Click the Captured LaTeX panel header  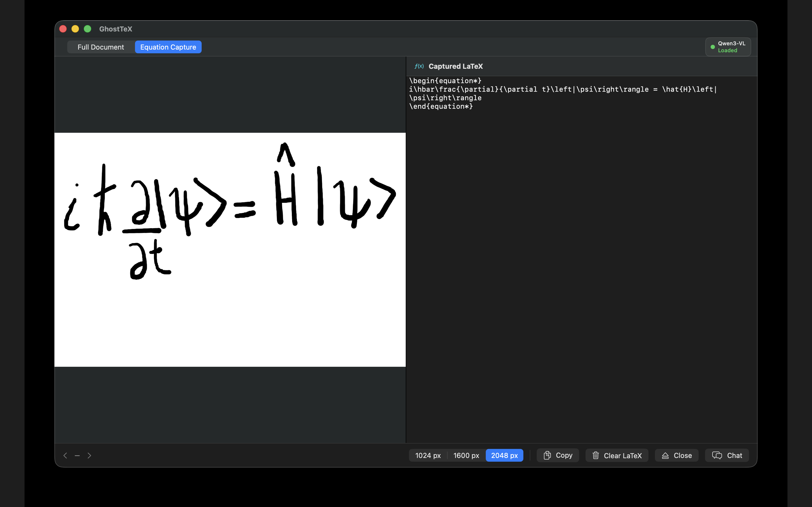click(x=455, y=66)
